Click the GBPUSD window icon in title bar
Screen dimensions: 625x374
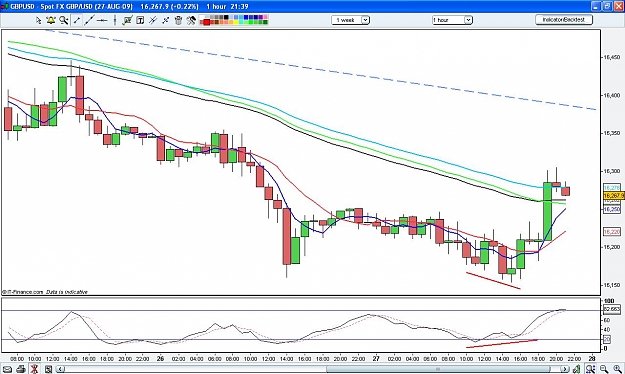[5, 6]
